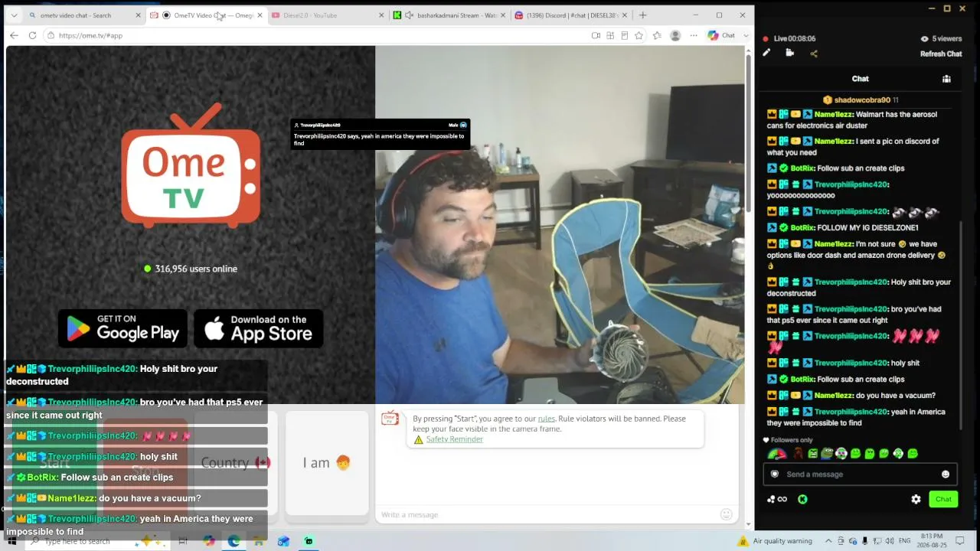Image resolution: width=980 pixels, height=551 pixels.
Task: Close the ometv video chat Search tab
Action: [138, 15]
